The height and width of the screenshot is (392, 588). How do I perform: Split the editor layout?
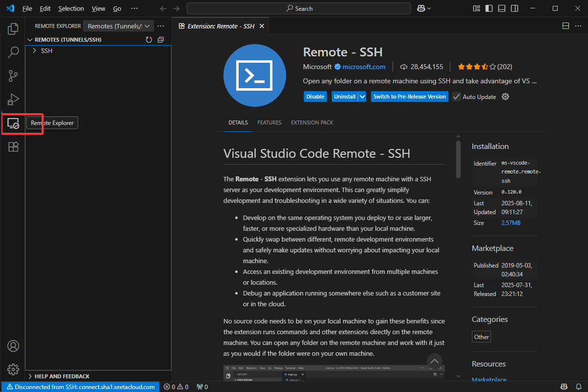point(565,26)
